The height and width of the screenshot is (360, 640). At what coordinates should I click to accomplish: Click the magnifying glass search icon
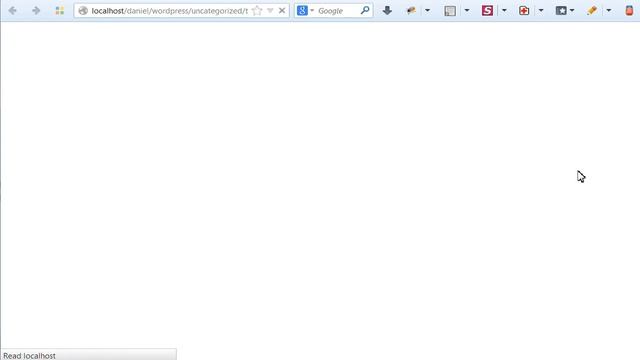365,10
